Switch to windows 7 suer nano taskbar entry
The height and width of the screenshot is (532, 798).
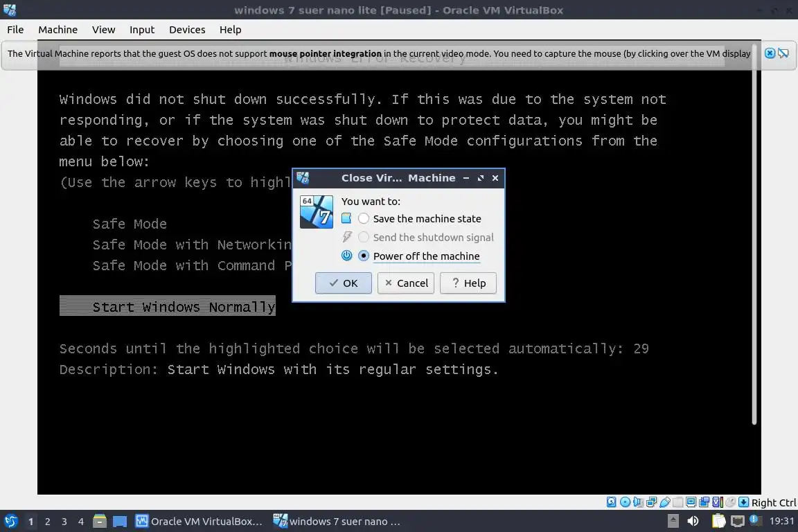coord(337,522)
